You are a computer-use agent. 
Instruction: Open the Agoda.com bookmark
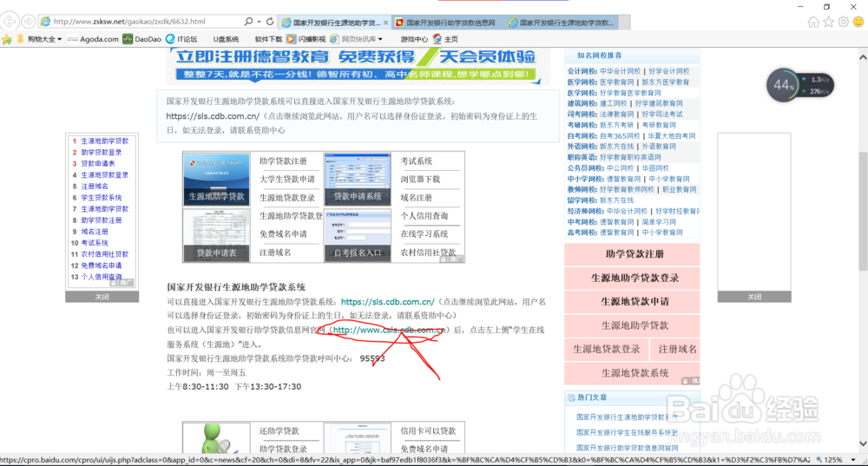[93, 39]
